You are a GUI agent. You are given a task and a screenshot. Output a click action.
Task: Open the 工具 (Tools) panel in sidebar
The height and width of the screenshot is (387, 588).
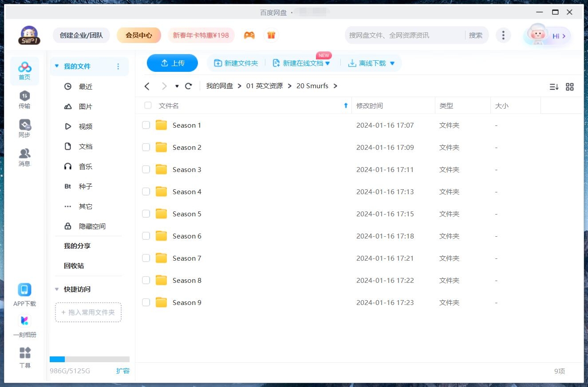[24, 358]
